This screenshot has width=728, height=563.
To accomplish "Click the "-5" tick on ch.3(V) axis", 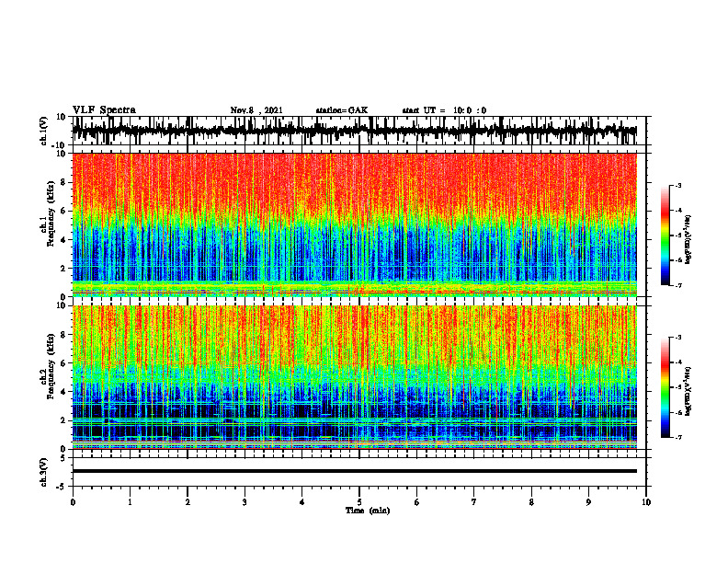I will 62,487.
